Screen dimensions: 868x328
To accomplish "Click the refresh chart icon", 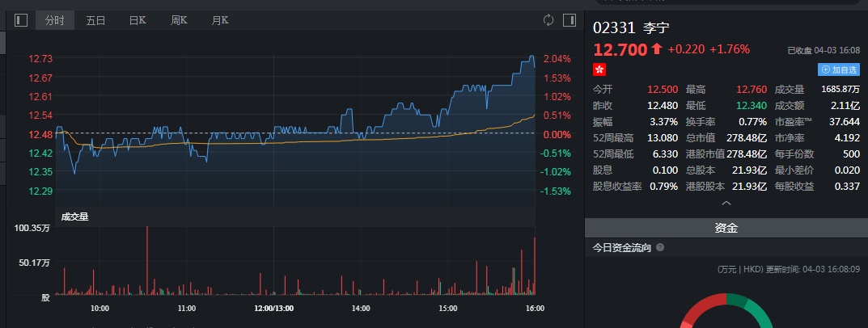I will (548, 20).
